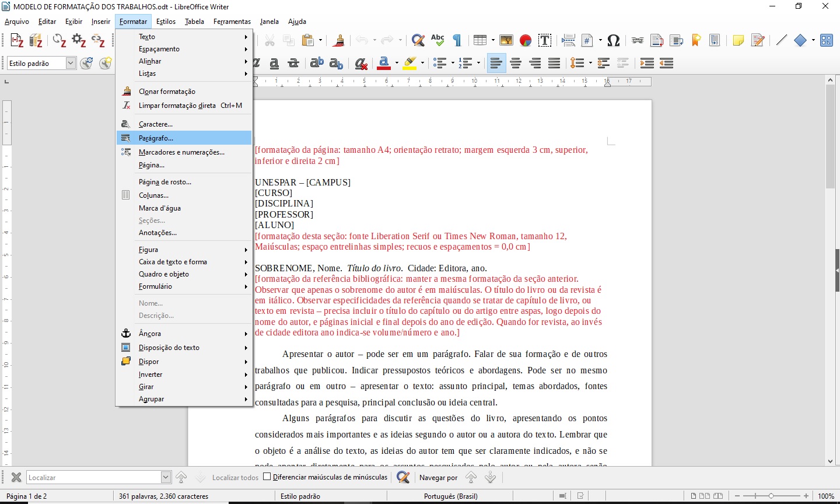Click 'Marcadores e numerações...' menu entry
840x504 pixels.
click(x=181, y=152)
